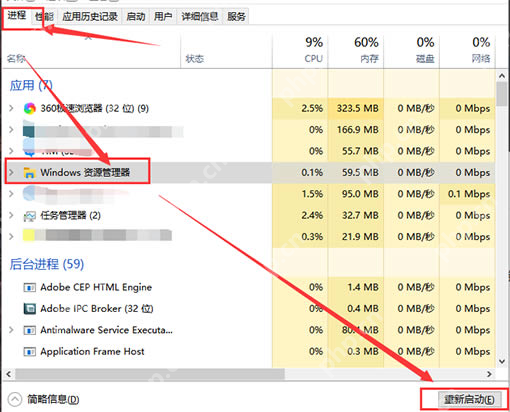The width and height of the screenshot is (510, 412).
Task: Expand the 任务管理器 (2) row
Action: pos(11,215)
